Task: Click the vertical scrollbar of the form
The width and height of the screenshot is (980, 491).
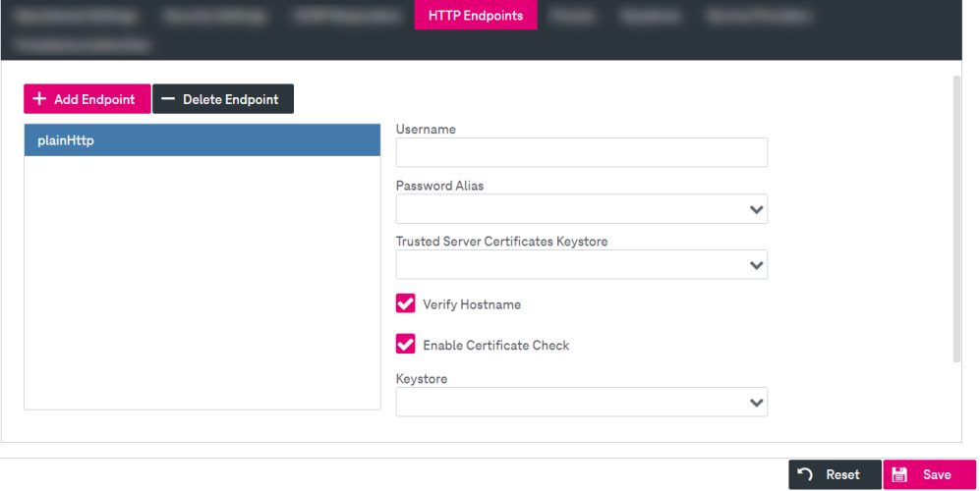Action: pyautogui.click(x=956, y=218)
